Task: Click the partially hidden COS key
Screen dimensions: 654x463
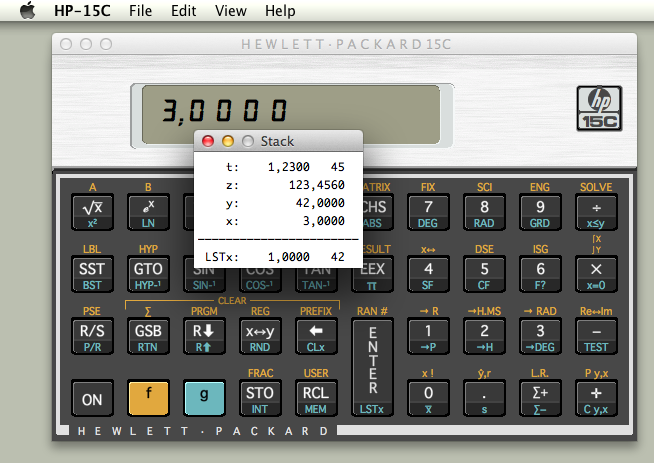Action: coord(260,280)
